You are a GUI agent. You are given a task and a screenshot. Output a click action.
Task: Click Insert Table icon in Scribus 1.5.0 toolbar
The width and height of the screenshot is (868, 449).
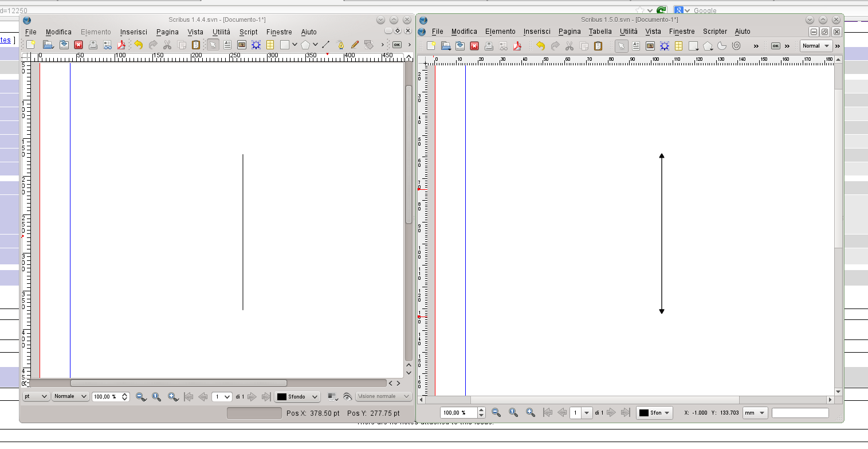(x=679, y=46)
